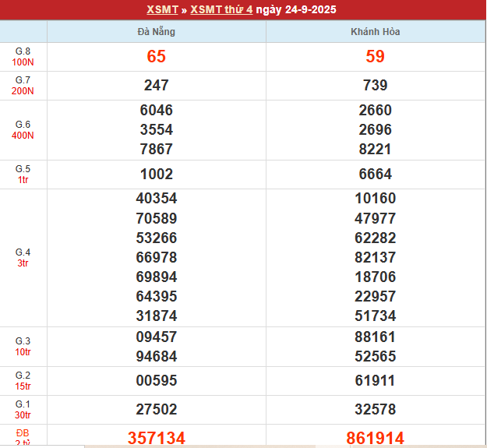Click the G.8 prize number 65
Screen dimensions: 487x448
pyautogui.click(x=156, y=57)
